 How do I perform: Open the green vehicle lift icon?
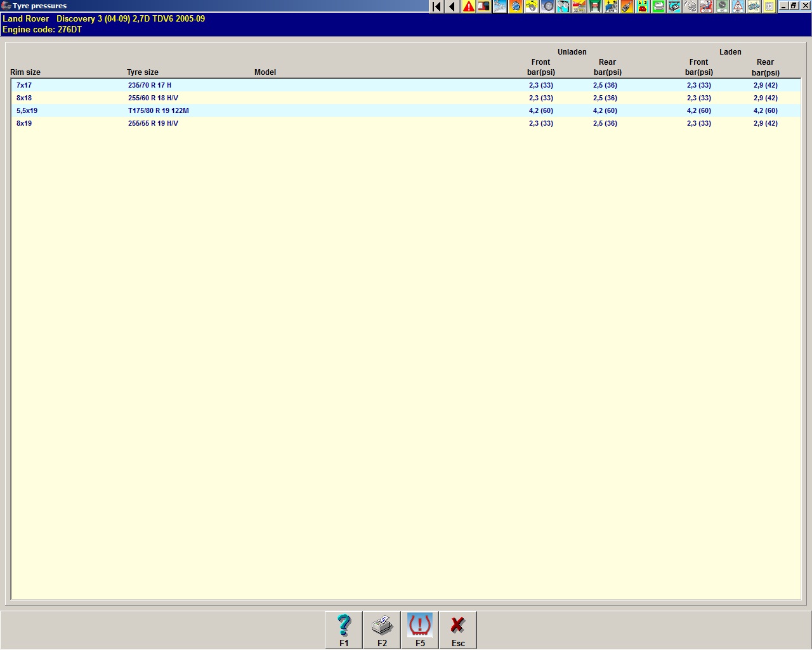click(595, 6)
